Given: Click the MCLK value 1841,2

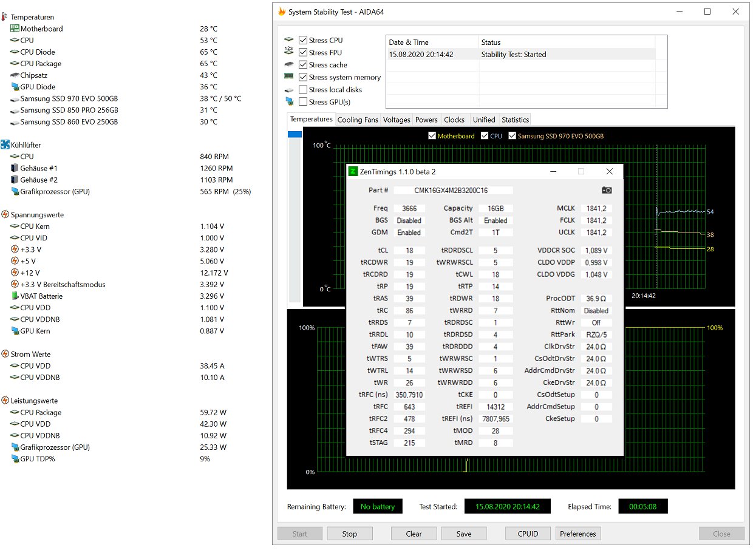Looking at the screenshot, I should pos(596,208).
